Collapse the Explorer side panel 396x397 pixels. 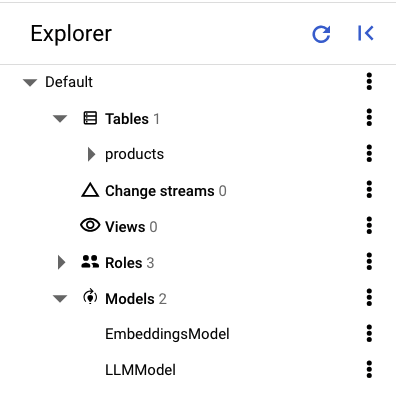coord(366,33)
